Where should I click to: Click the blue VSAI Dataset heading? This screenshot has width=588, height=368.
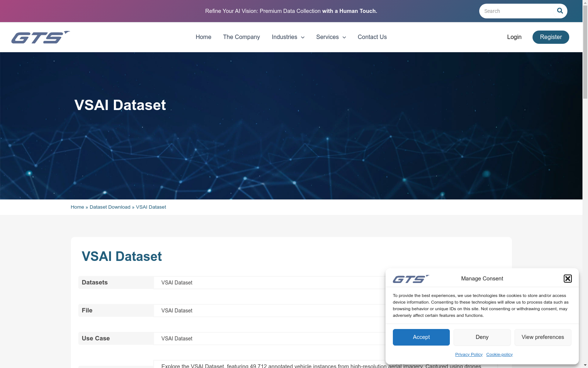(122, 256)
